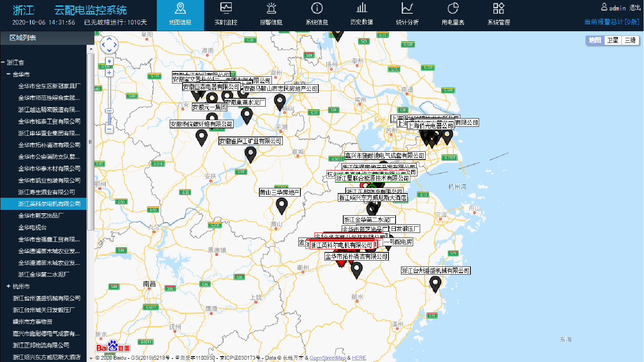Collapse the 金华市 tree node
This screenshot has width=644, height=362.
pos(9,74)
